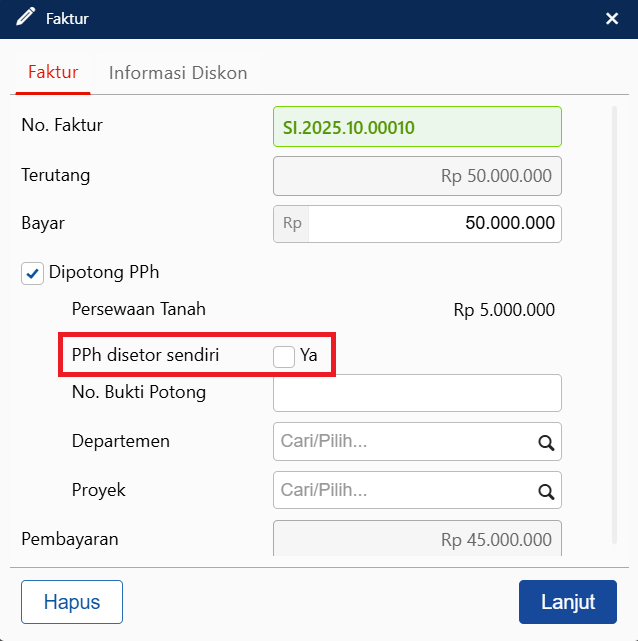The width and height of the screenshot is (638, 641).
Task: Select the Pembayaran amount field
Action: pos(417,539)
